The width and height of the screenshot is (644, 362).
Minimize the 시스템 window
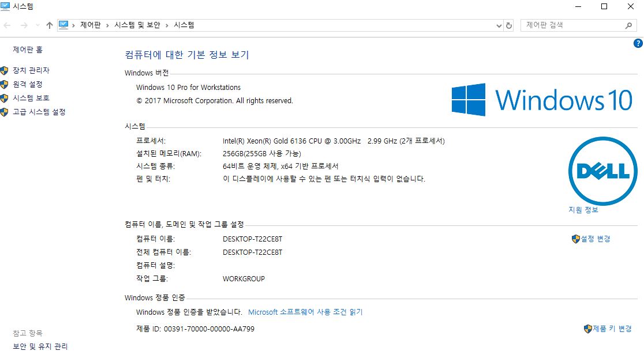pyautogui.click(x=578, y=6)
